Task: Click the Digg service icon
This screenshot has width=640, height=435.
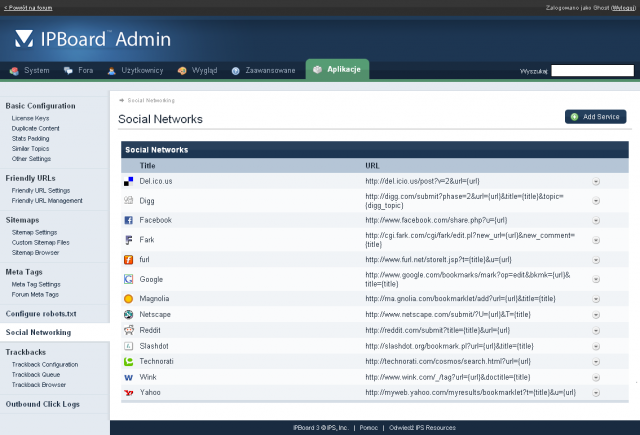Action: click(129, 200)
